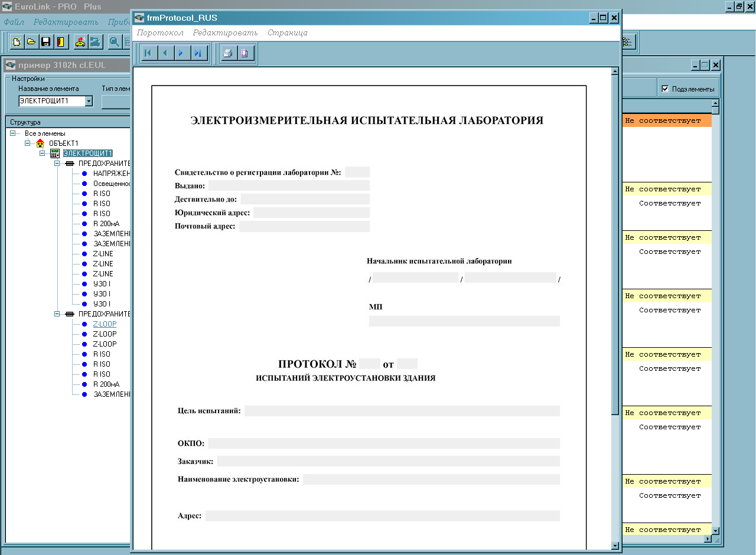
Task: Select the ПРЕДОХРАНИТЕ node above Z-LOOP rows
Action: pyautogui.click(x=105, y=314)
